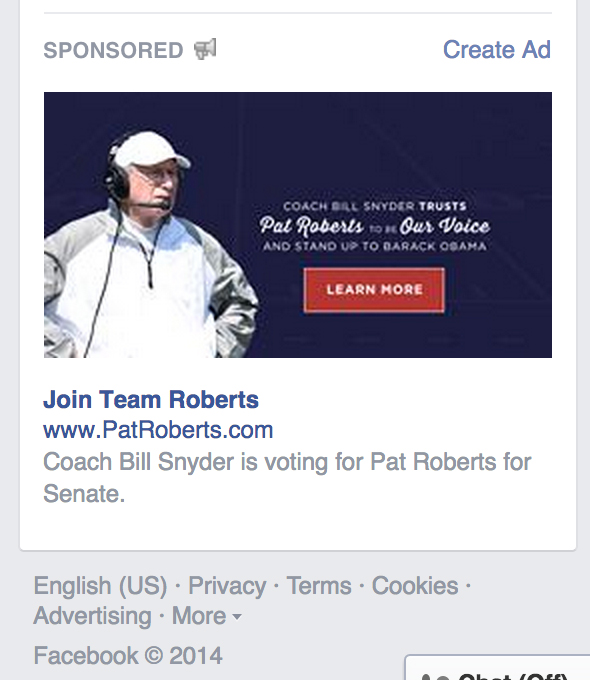Click the ad description about Coach Bill Snyder

pyautogui.click(x=287, y=477)
